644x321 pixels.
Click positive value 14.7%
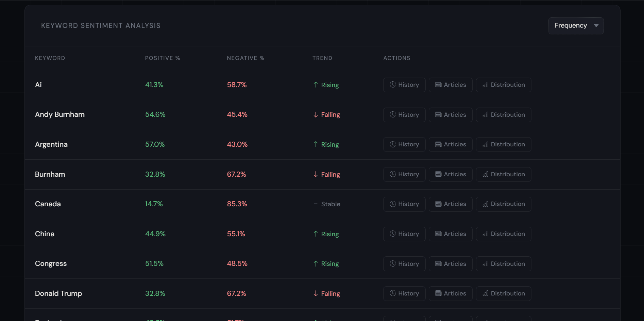154,204
